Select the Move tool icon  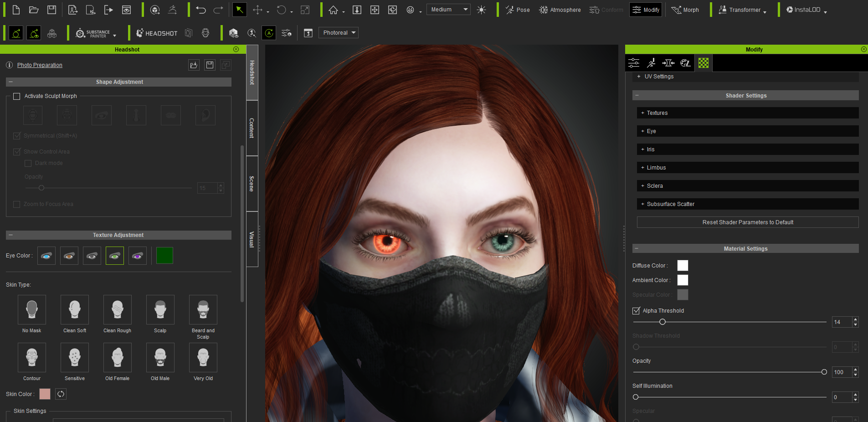click(258, 10)
